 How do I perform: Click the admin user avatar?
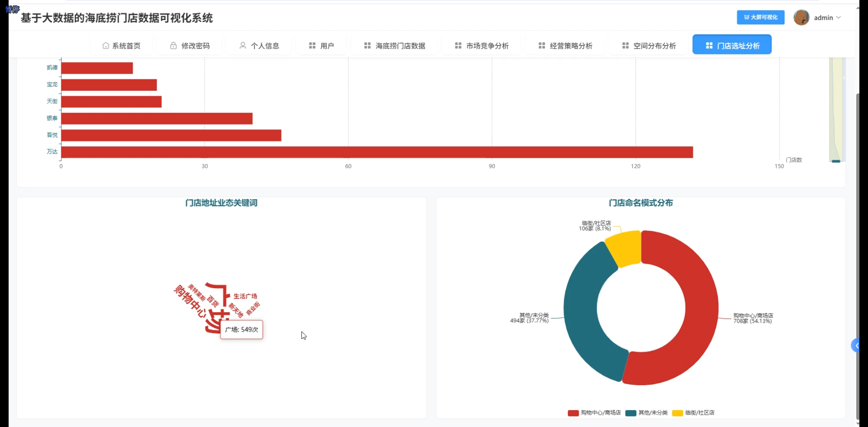[x=801, y=17]
